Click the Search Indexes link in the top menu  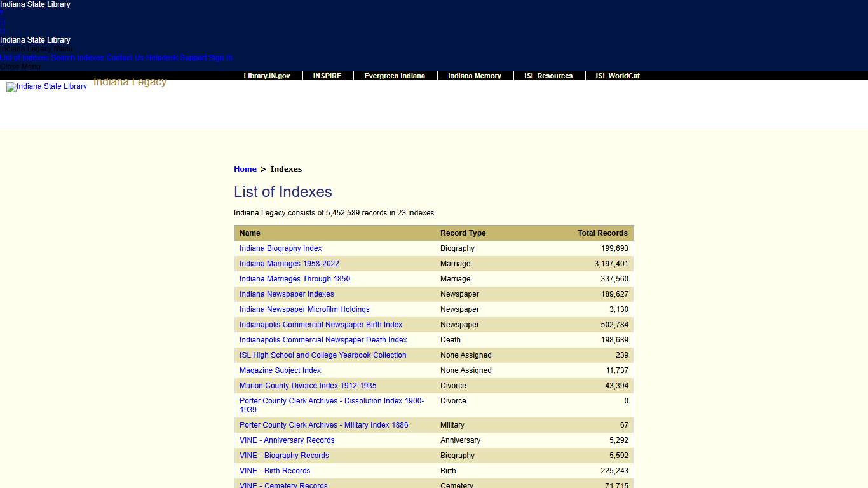pyautogui.click(x=77, y=58)
